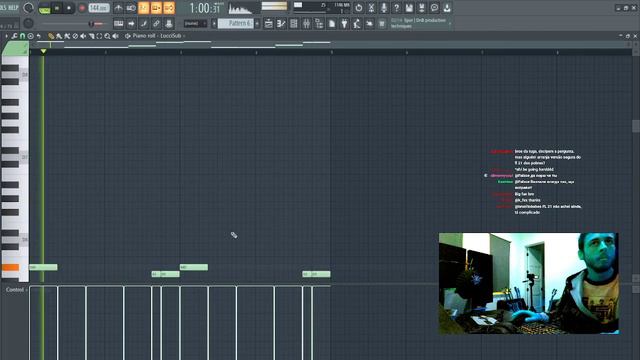Toggle recording countdown
This screenshot has width=640, height=360.
[143, 8]
